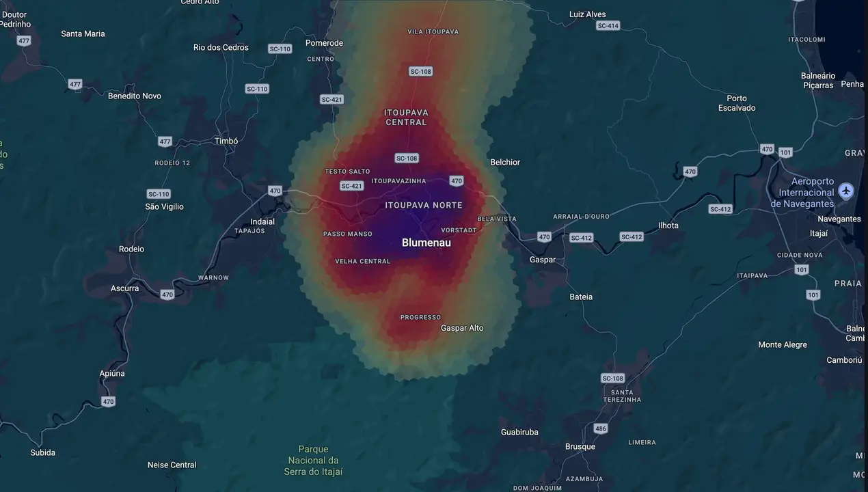Viewport: 868px width, 492px height.
Task: Click the Testo Salto label
Action: [347, 172]
